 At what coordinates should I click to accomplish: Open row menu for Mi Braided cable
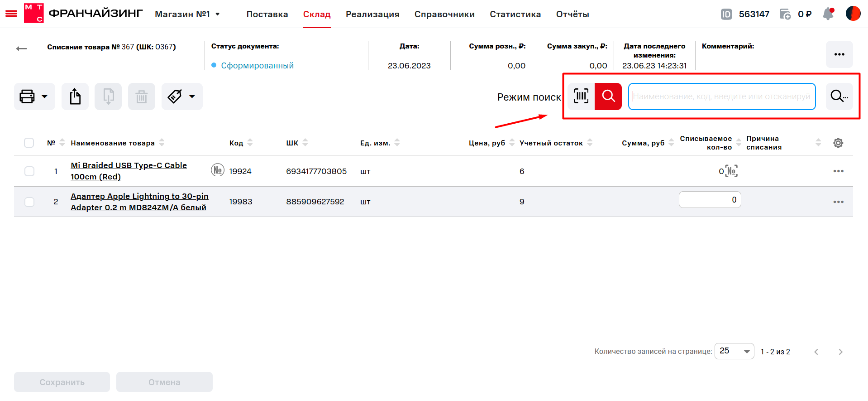[x=838, y=171]
